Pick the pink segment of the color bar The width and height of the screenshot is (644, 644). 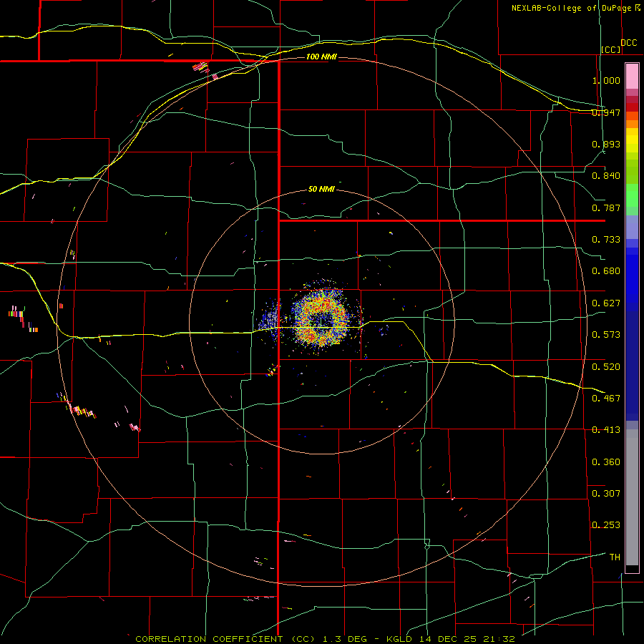(632, 77)
